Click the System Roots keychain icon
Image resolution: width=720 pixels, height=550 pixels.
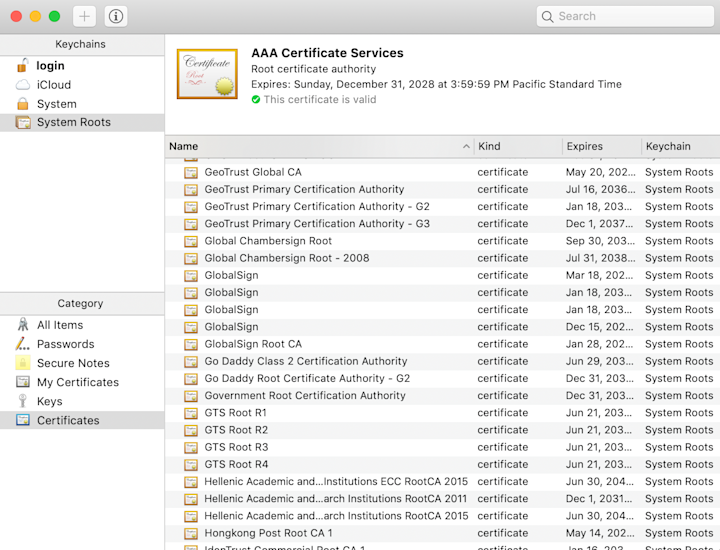[x=23, y=123]
